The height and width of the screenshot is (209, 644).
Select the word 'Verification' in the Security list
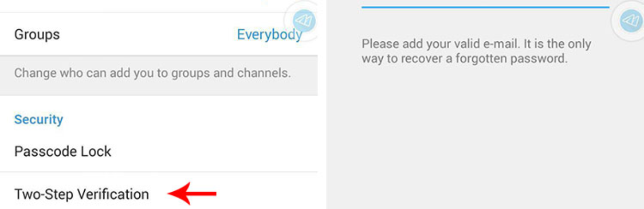coord(113,194)
